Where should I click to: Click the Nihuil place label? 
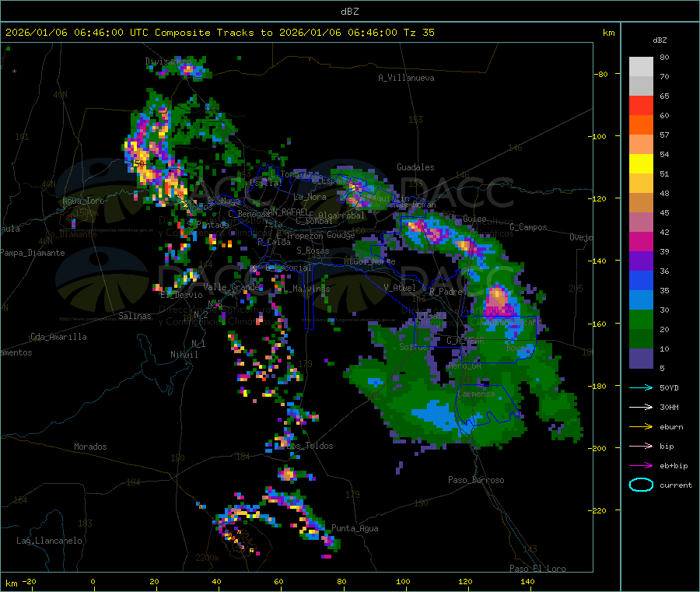[184, 355]
